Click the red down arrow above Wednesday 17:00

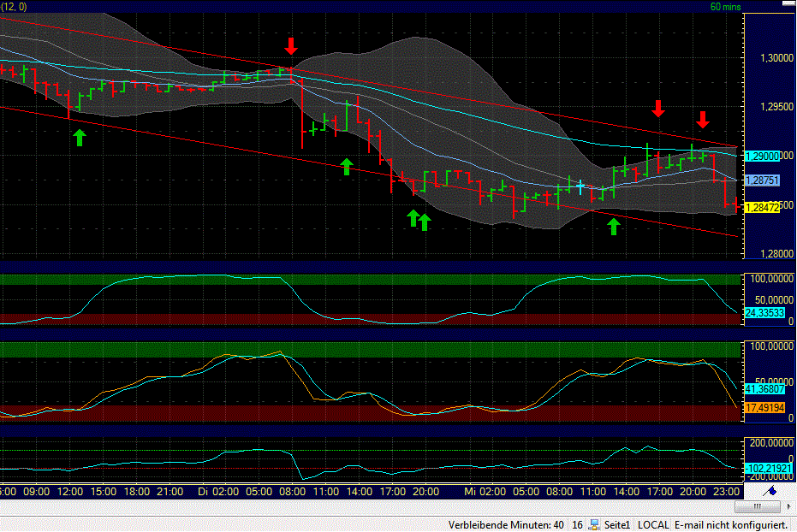tap(657, 109)
